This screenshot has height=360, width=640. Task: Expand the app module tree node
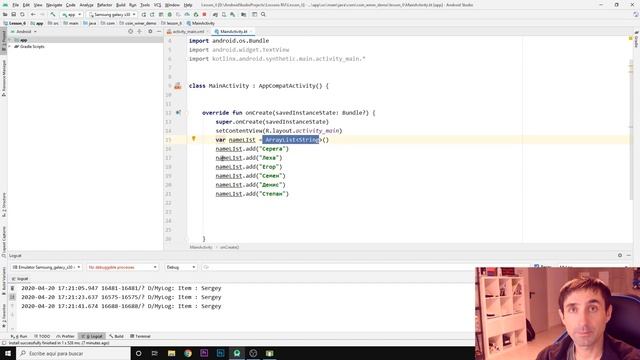click(10, 40)
